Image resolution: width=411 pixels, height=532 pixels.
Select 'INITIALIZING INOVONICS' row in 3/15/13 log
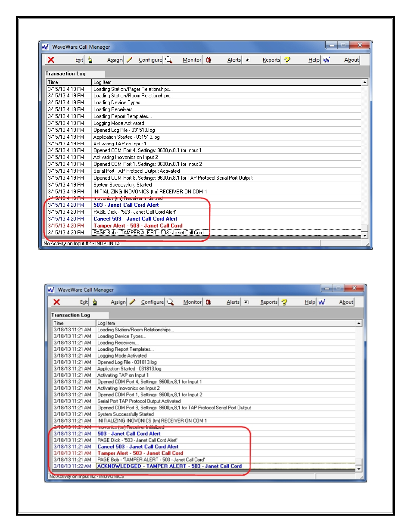(204, 192)
